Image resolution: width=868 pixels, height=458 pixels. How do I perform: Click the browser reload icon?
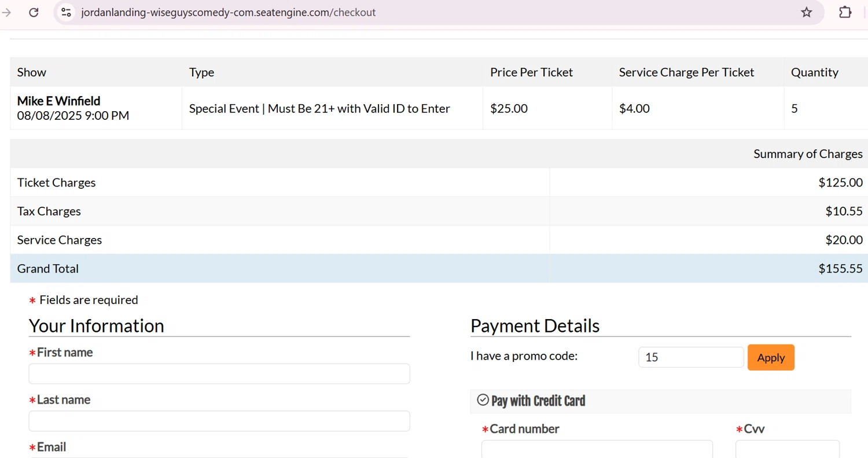coord(34,12)
